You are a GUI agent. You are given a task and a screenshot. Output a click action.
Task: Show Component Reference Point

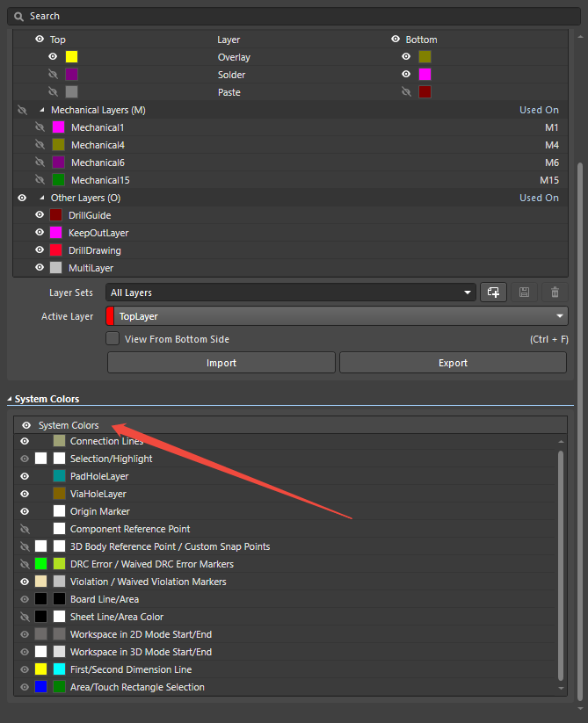tap(25, 529)
